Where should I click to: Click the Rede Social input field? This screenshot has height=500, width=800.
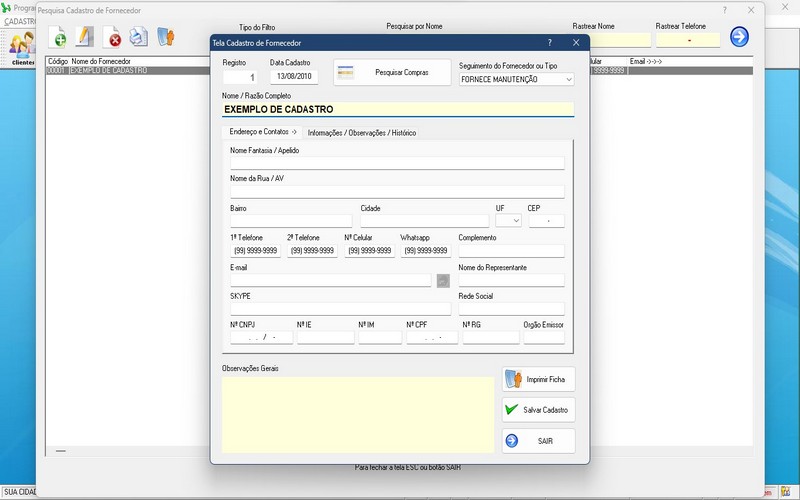(x=511, y=309)
